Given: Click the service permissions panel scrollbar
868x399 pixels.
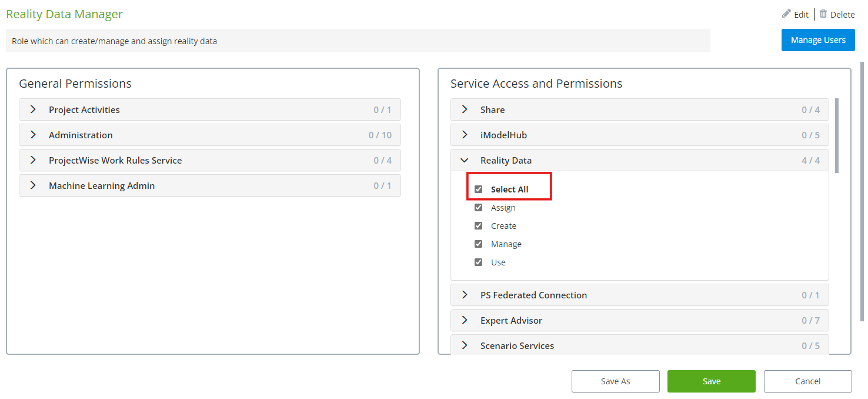Looking at the screenshot, I should click(x=837, y=135).
